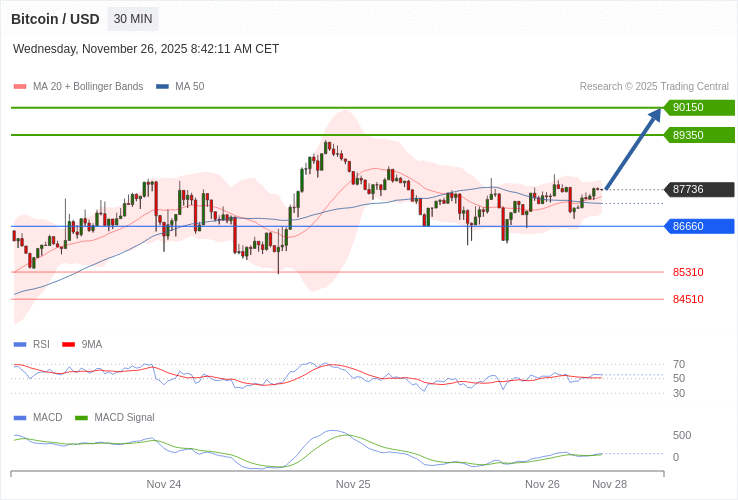Screen dimensions: 738x500
Task: Click the MACD 500 axis value
Action: tap(682, 435)
